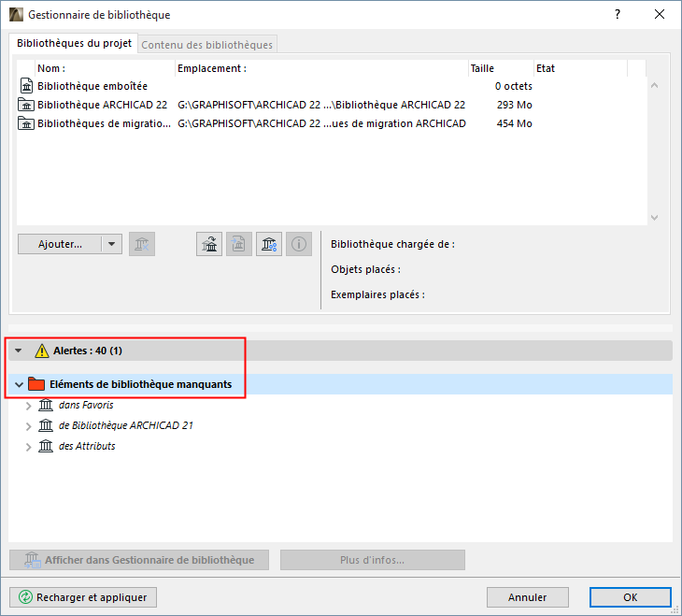
Task: Open the help question mark button
Action: [618, 14]
